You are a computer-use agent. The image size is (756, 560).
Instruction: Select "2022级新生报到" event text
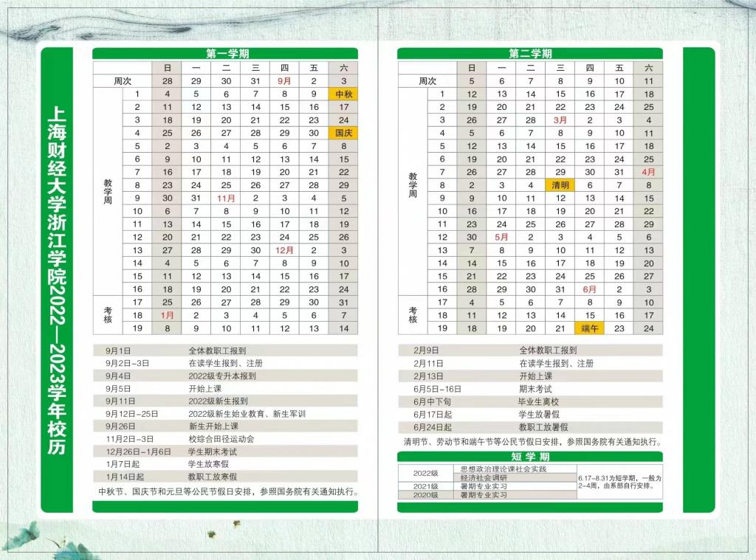(x=218, y=401)
